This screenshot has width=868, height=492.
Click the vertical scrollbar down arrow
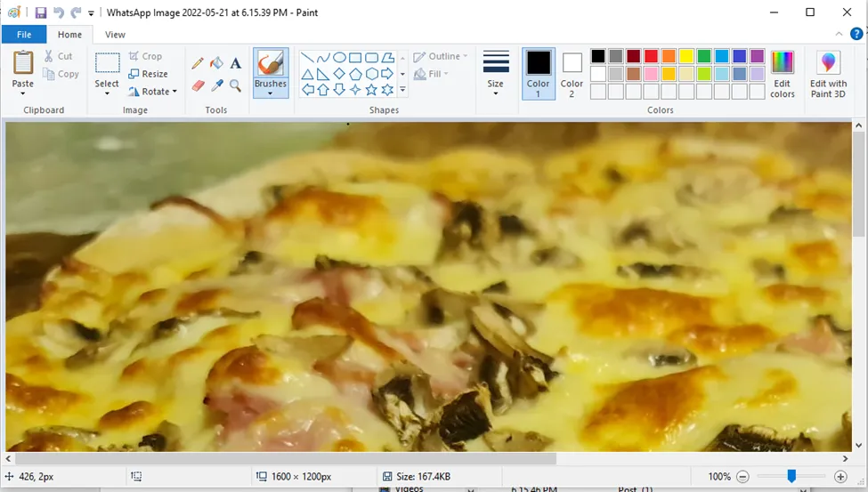tap(858, 445)
